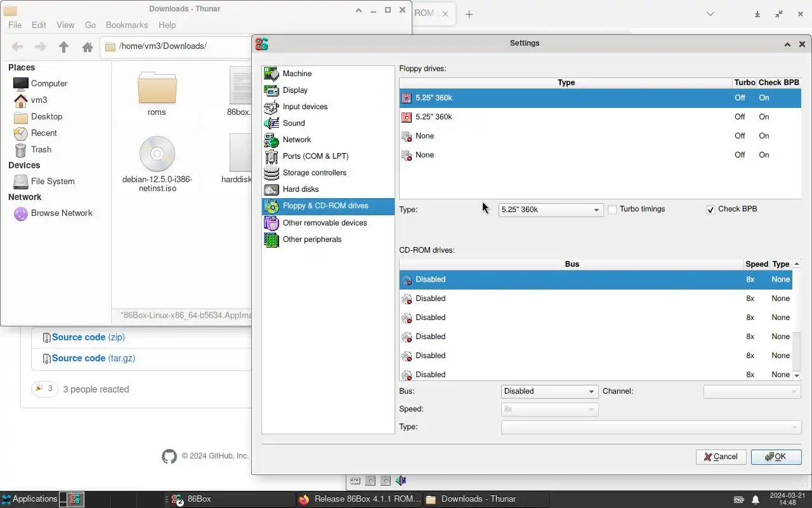
Task: Open the Help menu in Thunar
Action: (167, 25)
